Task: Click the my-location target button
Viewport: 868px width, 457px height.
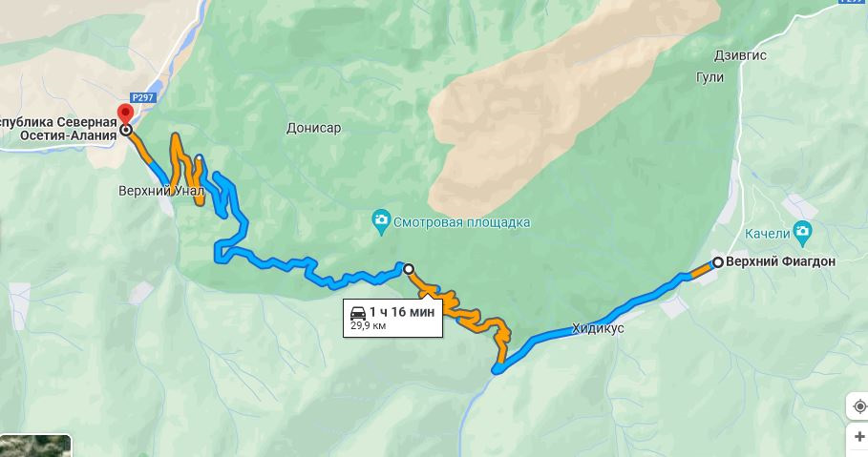Action: click(859, 406)
